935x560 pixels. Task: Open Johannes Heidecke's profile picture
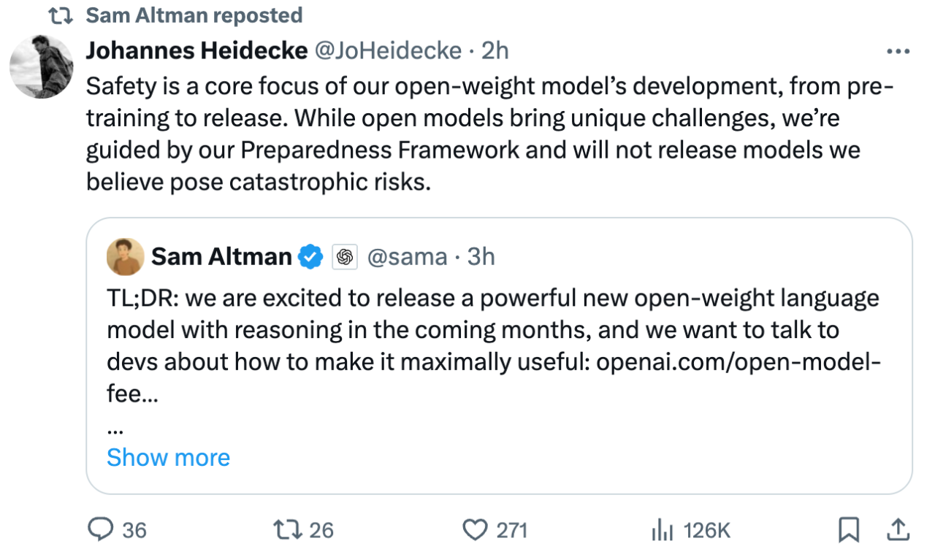[x=42, y=66]
